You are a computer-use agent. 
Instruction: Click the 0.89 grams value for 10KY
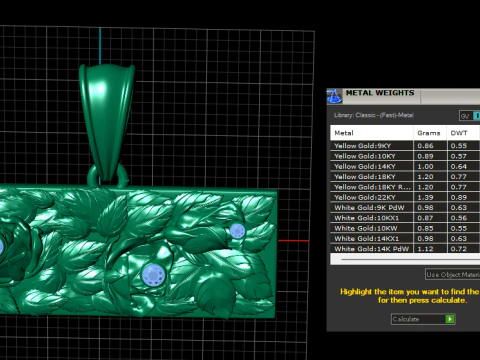click(x=425, y=156)
